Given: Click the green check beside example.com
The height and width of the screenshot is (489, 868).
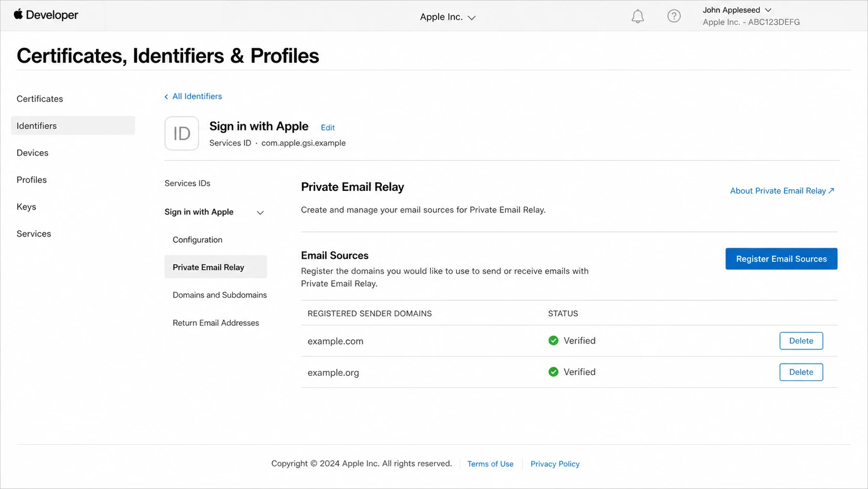Looking at the screenshot, I should click(x=553, y=340).
